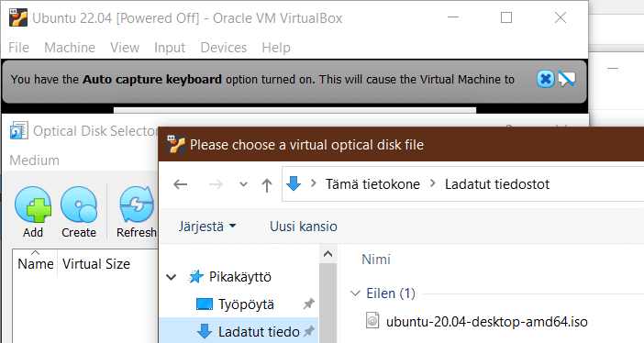The width and height of the screenshot is (644, 343).
Task: Click the Pikakäyttö star icon
Action: pyautogui.click(x=196, y=276)
